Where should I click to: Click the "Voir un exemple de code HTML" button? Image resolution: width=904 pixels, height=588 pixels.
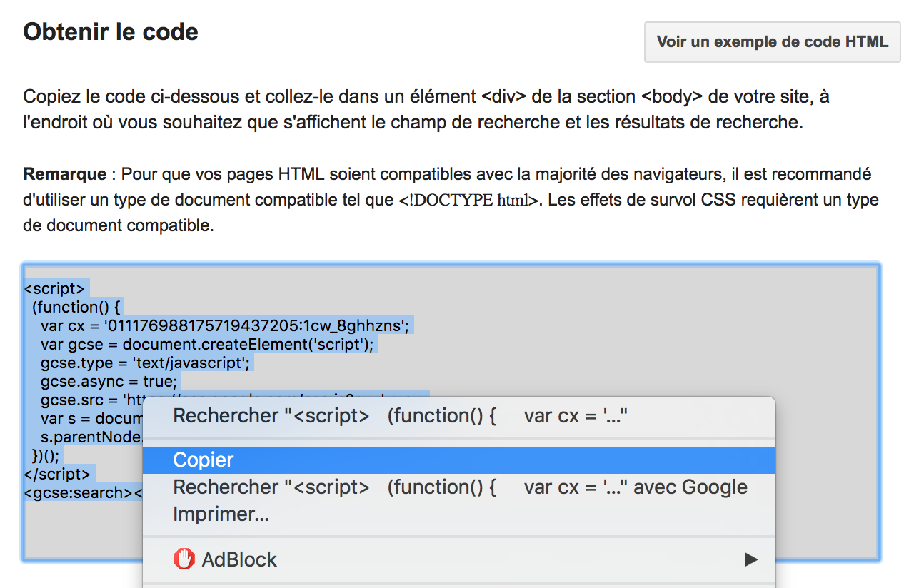coord(773,41)
